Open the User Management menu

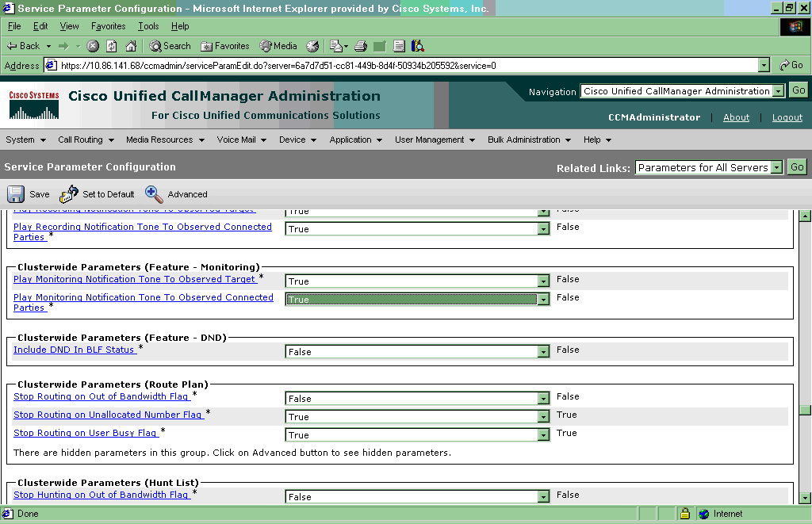[x=435, y=140]
